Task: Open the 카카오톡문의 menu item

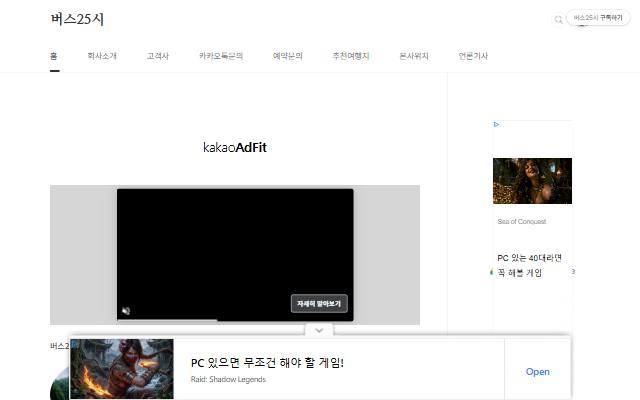Action: point(221,56)
